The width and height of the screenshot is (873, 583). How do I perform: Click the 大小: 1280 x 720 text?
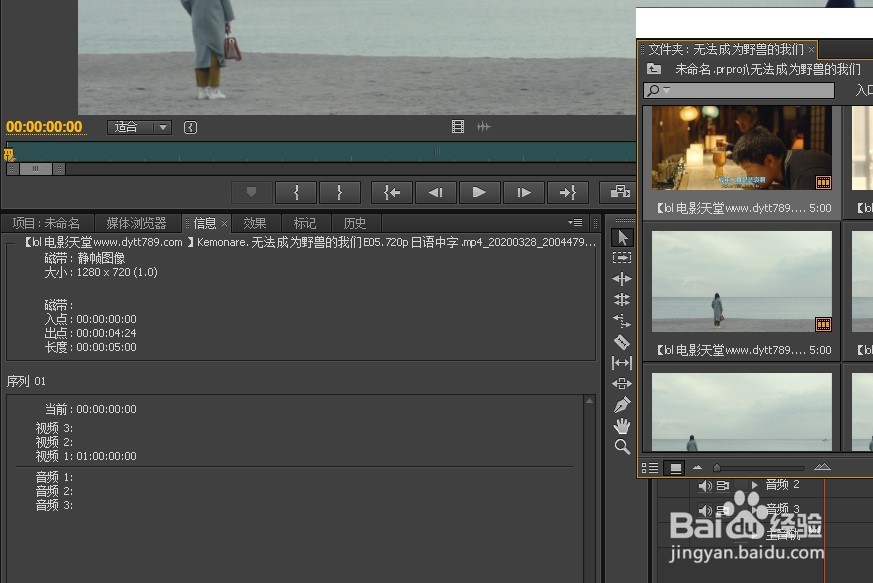(101, 272)
